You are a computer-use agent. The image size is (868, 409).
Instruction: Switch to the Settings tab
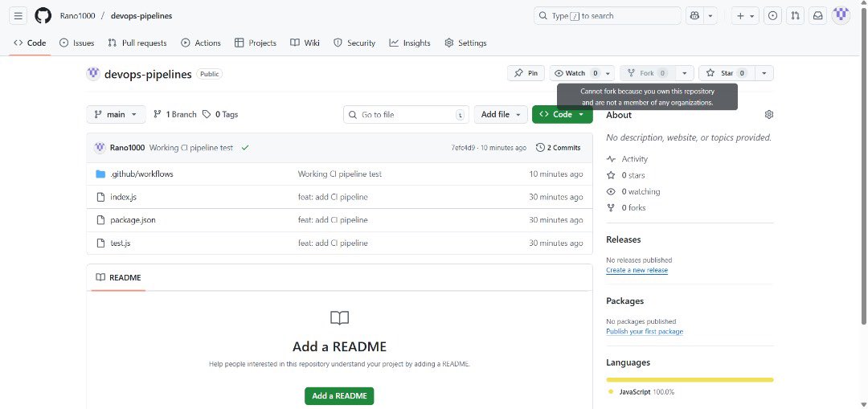[x=465, y=43]
